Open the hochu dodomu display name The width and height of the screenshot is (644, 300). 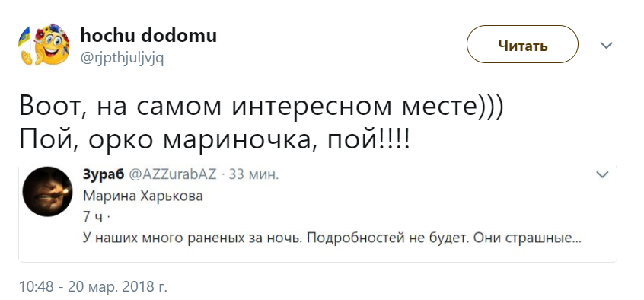148,35
